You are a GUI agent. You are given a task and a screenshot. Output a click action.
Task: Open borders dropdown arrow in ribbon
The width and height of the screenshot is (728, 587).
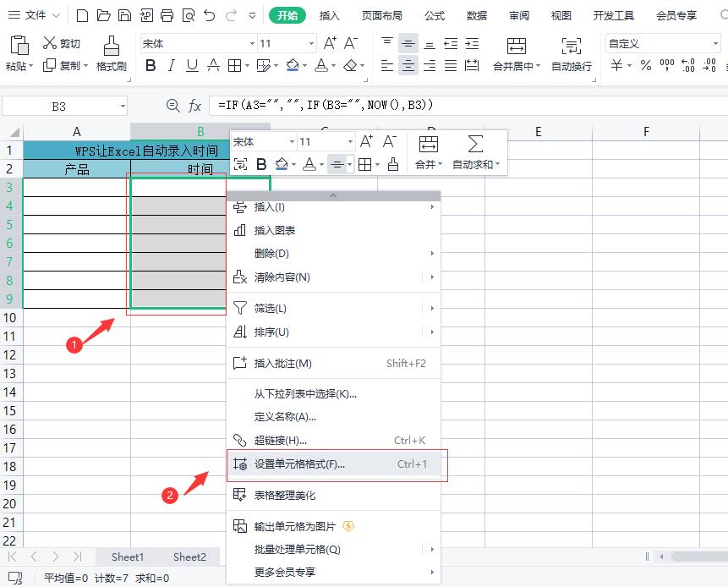point(247,66)
